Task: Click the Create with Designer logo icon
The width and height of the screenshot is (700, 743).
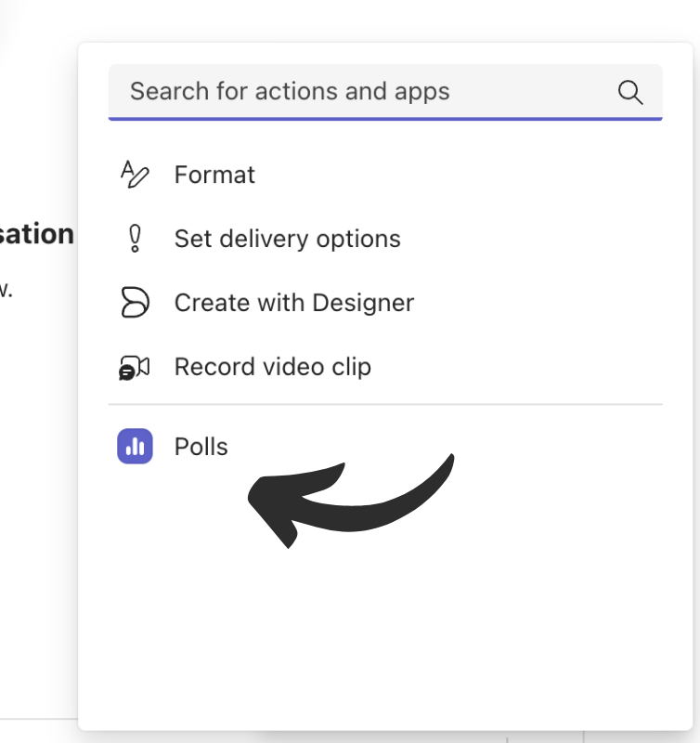Action: click(134, 302)
